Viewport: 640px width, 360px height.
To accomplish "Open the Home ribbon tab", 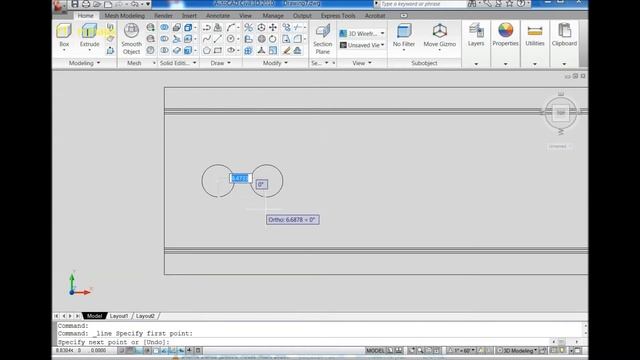I will tap(85, 16).
